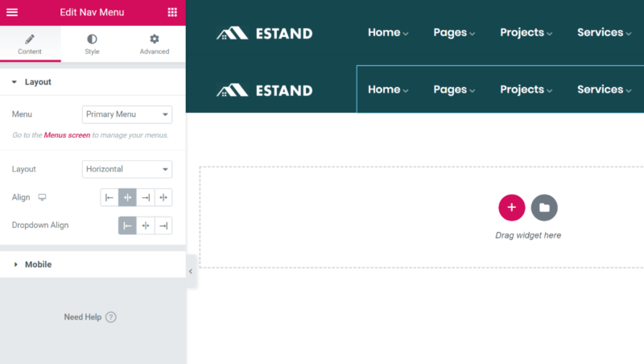Open Services menu in the second header
644x364 pixels.
(x=604, y=89)
